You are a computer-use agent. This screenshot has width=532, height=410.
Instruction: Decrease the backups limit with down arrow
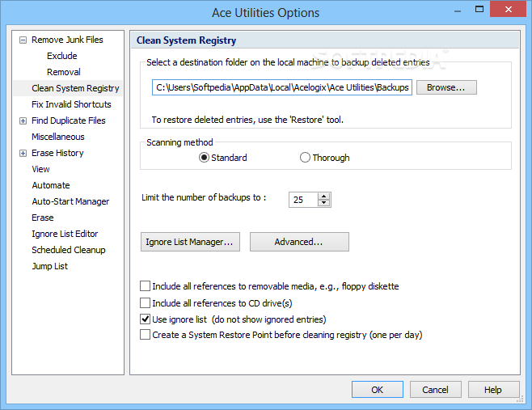[x=324, y=203]
